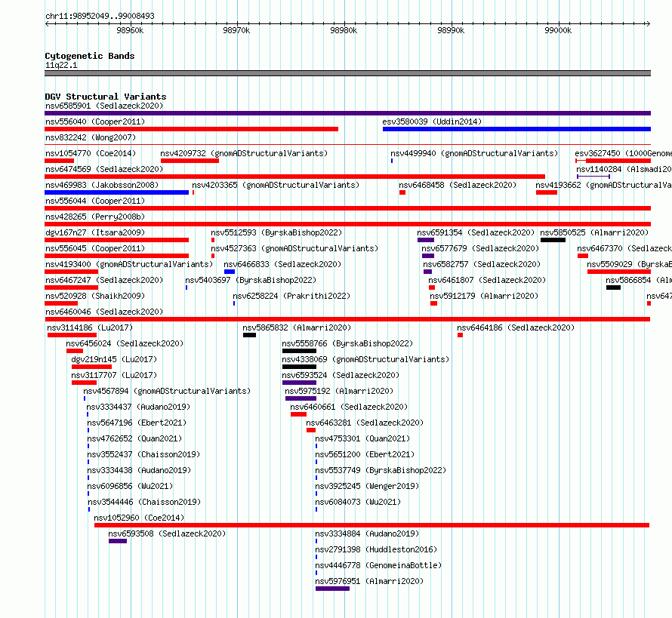Click the nsv520928 (Shaikh2009) label
The height and width of the screenshot is (618, 672).
[x=95, y=296]
